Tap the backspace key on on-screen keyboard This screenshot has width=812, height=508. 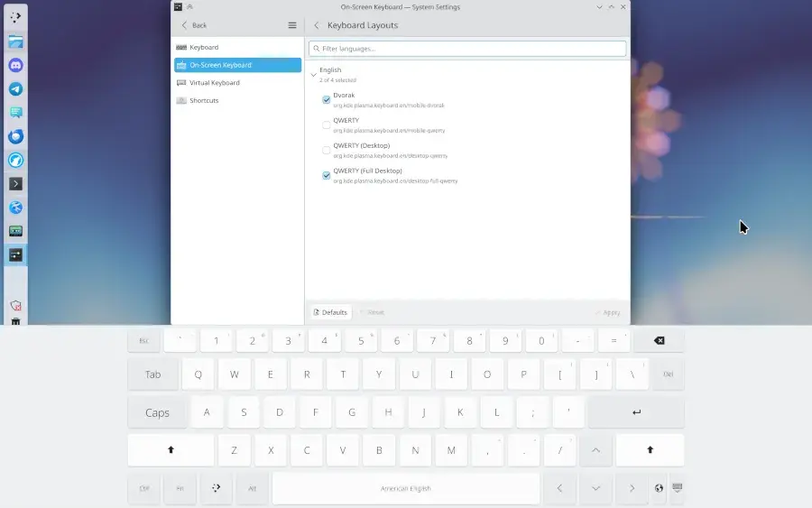(659, 340)
